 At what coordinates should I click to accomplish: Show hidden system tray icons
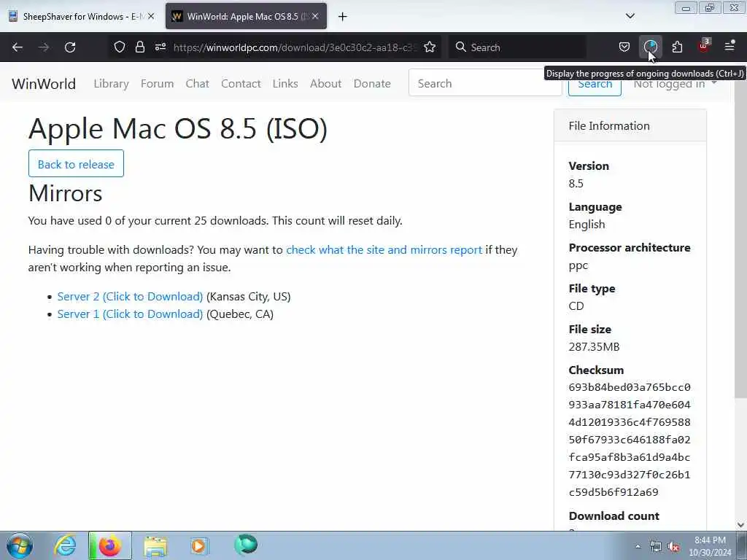click(x=638, y=547)
